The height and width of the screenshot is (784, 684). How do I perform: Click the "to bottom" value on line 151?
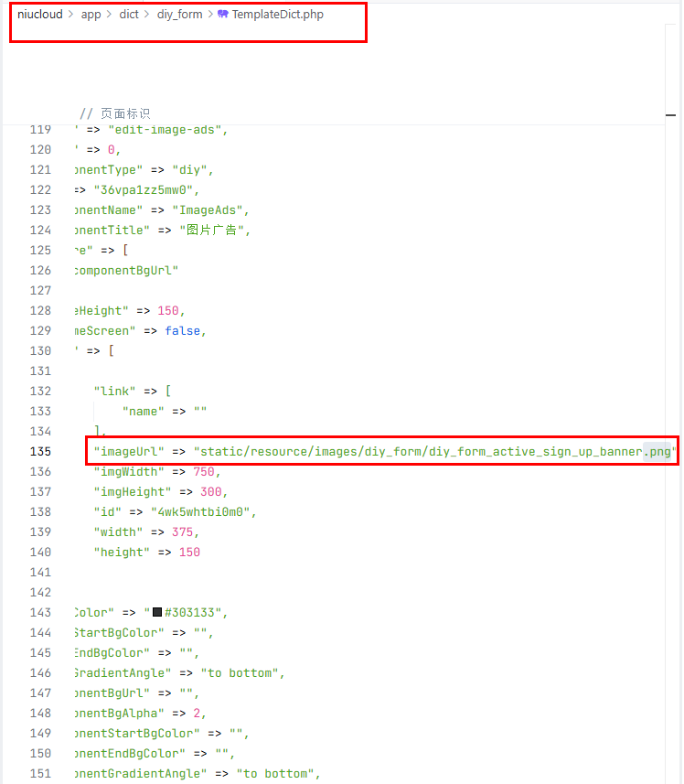click(275, 774)
